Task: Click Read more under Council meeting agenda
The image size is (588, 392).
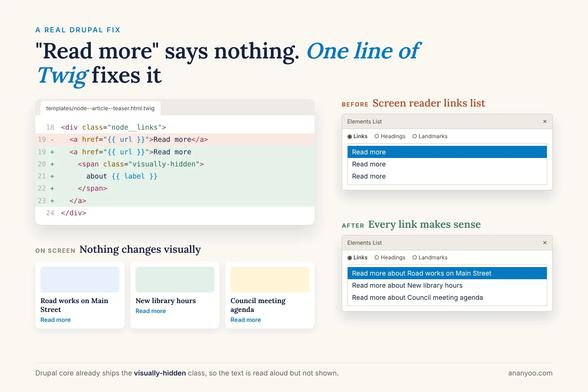Action: point(245,320)
